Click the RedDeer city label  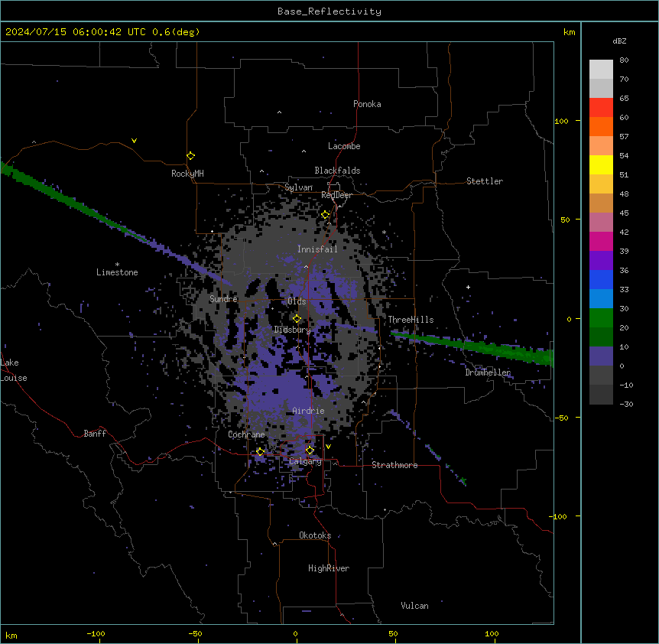tap(336, 195)
